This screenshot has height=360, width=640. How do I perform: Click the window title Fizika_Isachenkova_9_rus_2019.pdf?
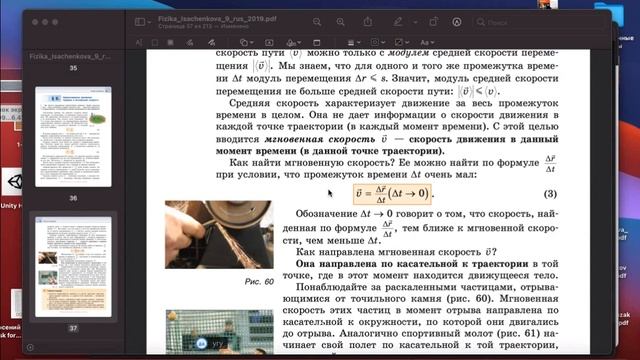217,19
